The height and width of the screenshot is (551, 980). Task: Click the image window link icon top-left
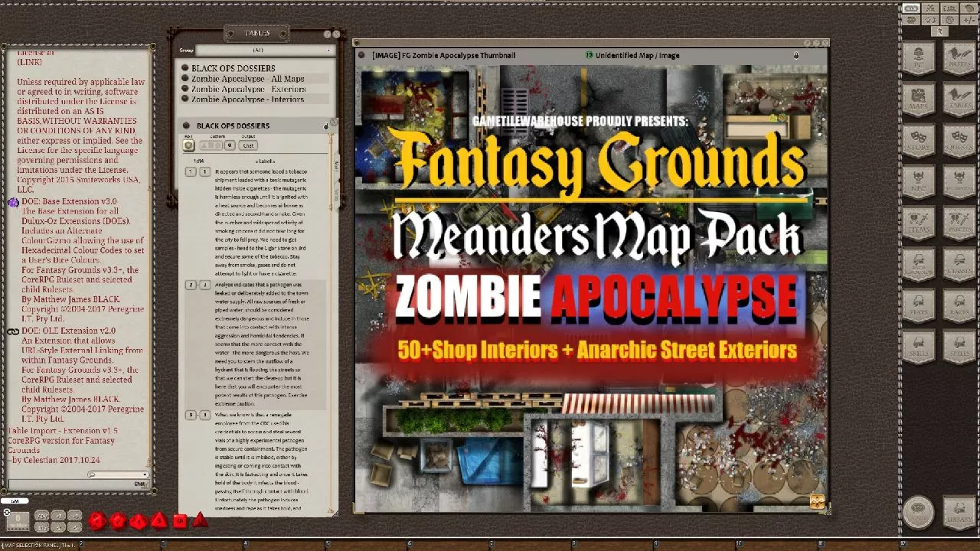pos(361,55)
